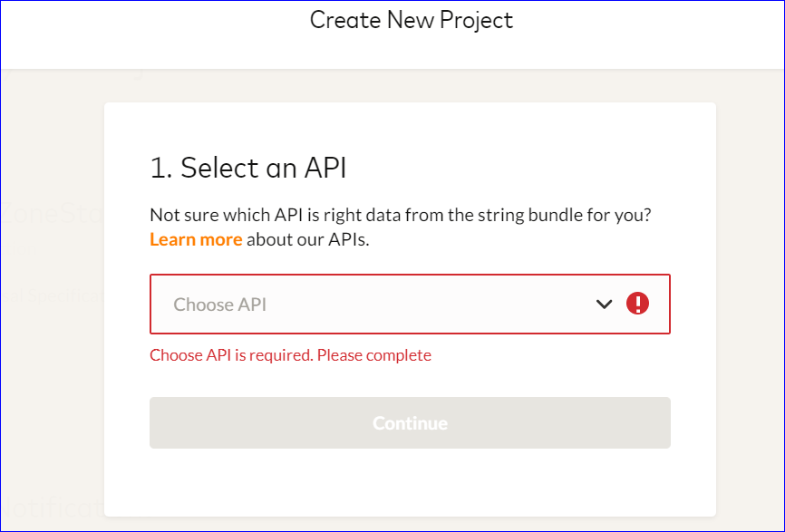
Task: Follow the orange Learn more link
Action: click(x=196, y=240)
